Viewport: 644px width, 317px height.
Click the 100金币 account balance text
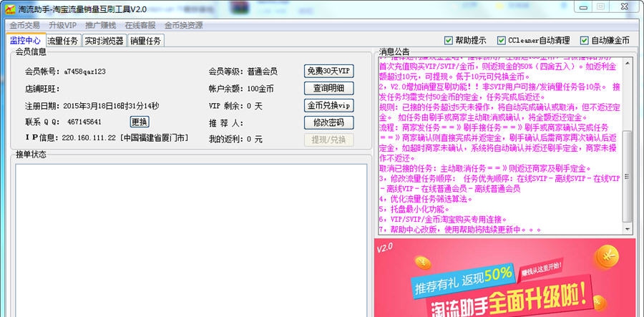[x=260, y=89]
